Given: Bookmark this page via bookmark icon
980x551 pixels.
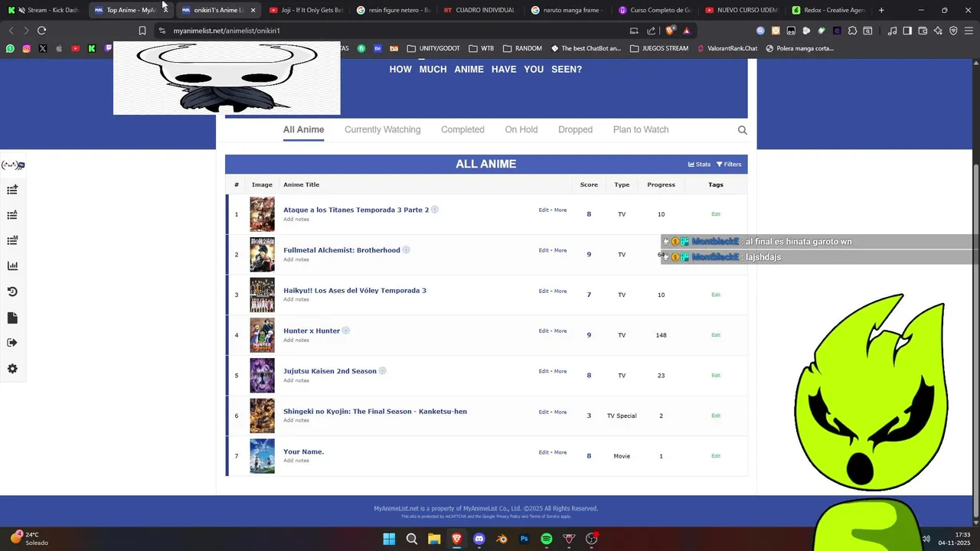Looking at the screenshot, I should (x=142, y=31).
